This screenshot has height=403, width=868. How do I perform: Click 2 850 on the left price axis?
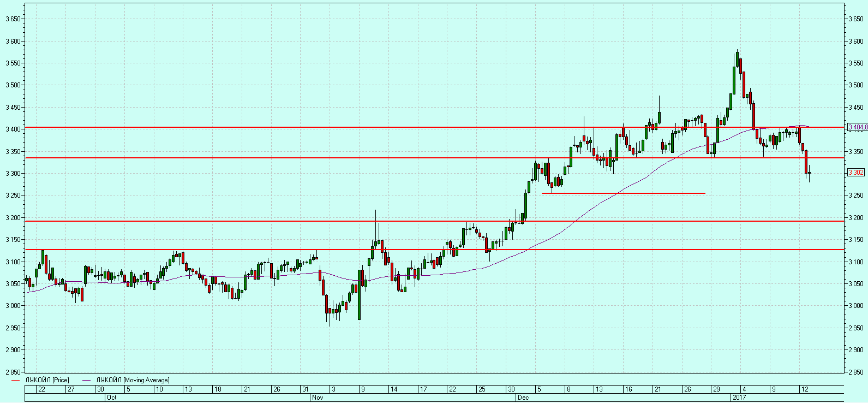point(12,372)
